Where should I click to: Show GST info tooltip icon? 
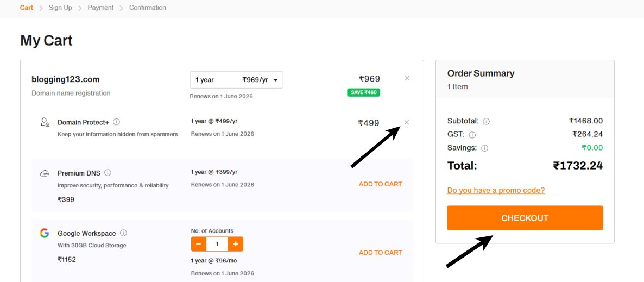(x=472, y=135)
